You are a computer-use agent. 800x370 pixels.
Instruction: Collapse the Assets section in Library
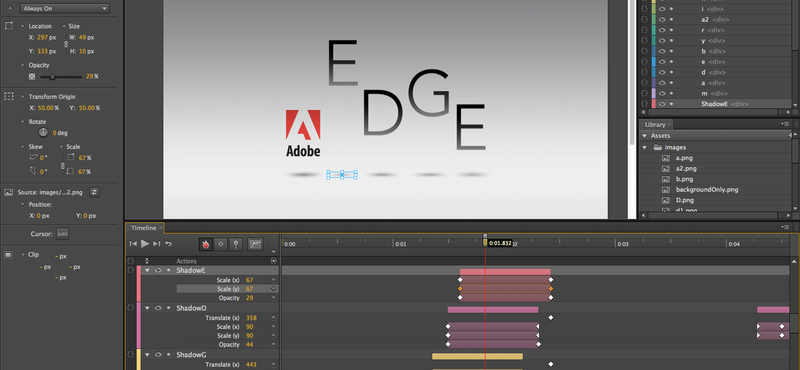[644, 136]
